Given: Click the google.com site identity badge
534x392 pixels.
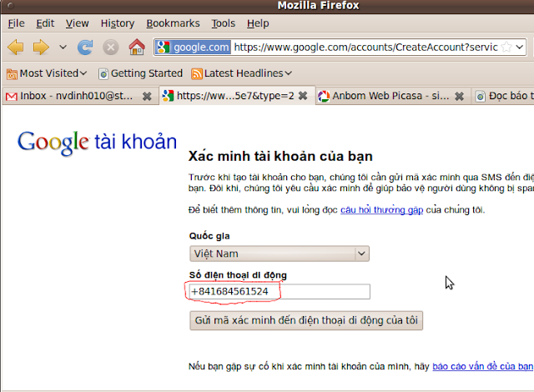Looking at the screenshot, I should click(x=193, y=47).
